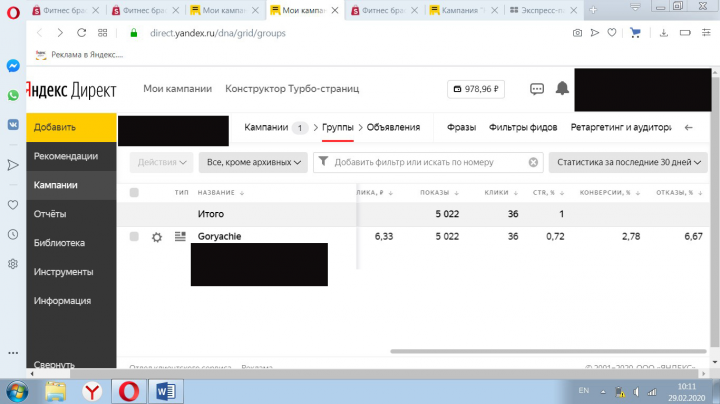The height and width of the screenshot is (404, 720).
Task: Sort by CTR, % column
Action: [x=548, y=193]
